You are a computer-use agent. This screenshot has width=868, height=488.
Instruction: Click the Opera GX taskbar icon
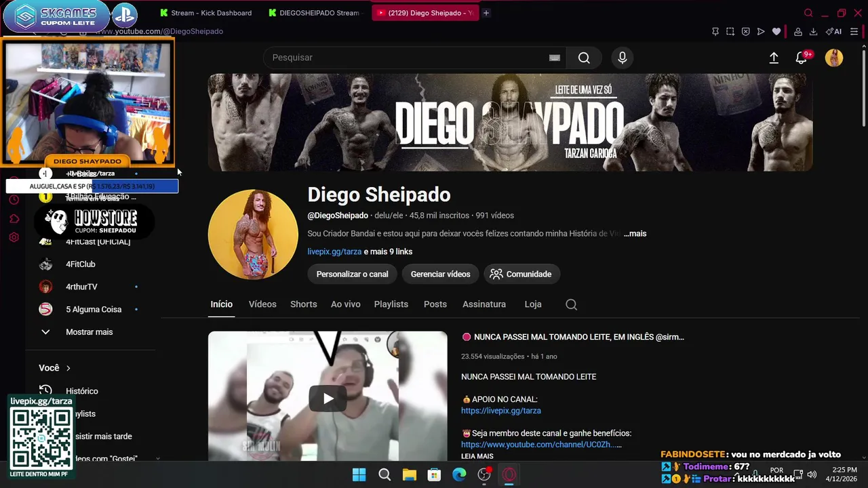(509, 475)
